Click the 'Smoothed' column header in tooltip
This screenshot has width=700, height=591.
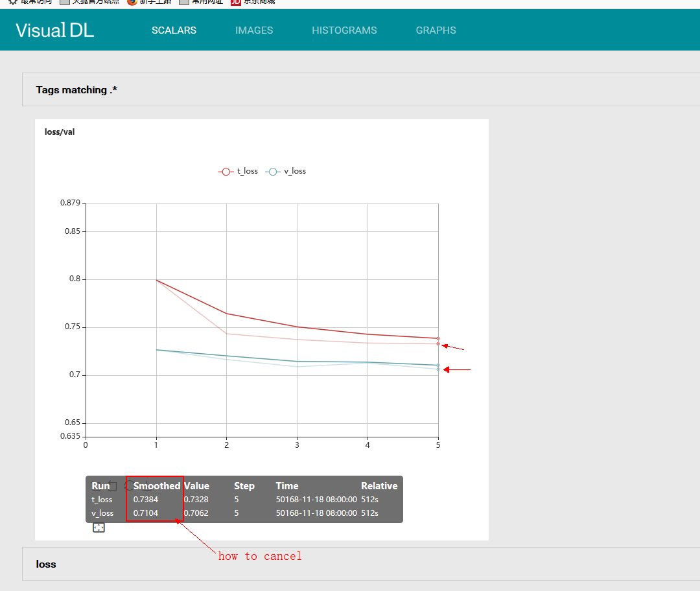pyautogui.click(x=157, y=485)
